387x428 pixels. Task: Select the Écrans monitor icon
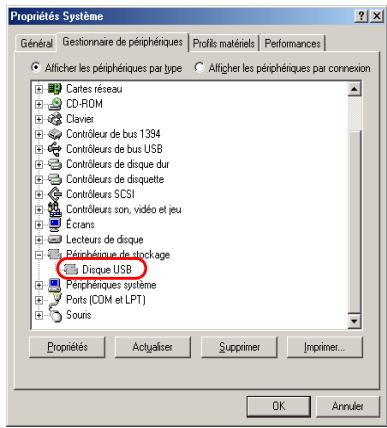(x=55, y=224)
